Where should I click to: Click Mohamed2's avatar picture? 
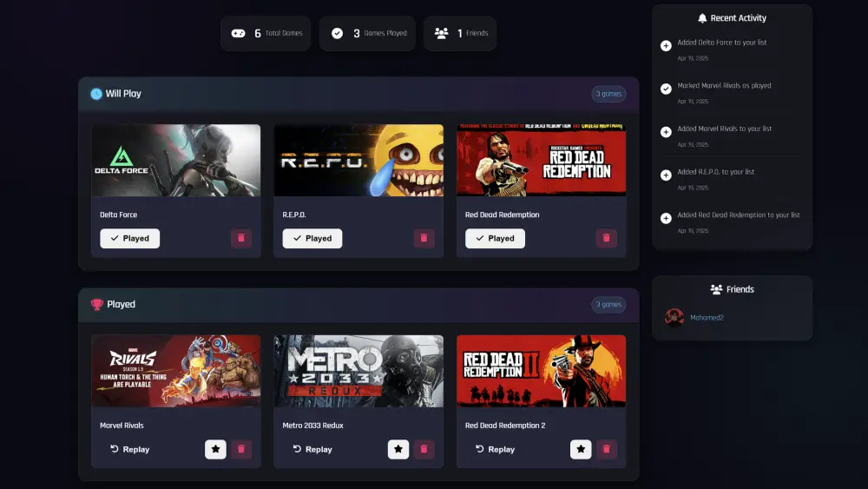coord(674,317)
